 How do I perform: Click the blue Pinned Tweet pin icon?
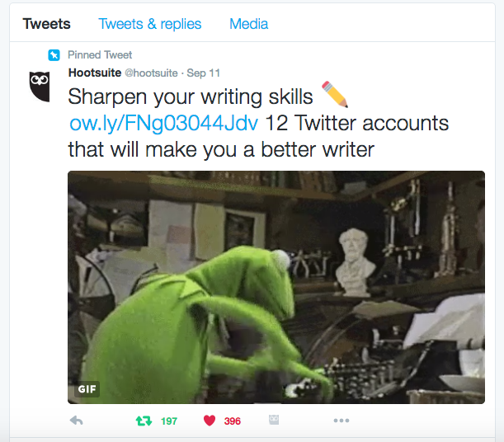coord(54,55)
